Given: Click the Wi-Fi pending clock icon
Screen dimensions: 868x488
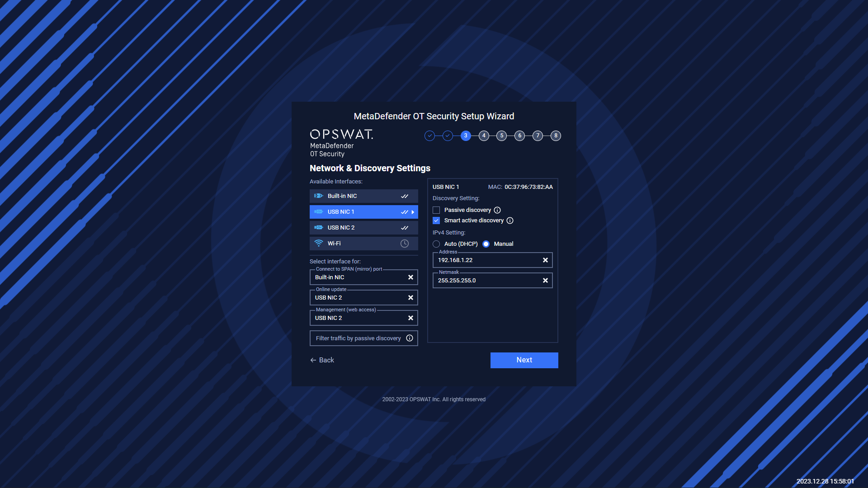Looking at the screenshot, I should [x=405, y=244].
